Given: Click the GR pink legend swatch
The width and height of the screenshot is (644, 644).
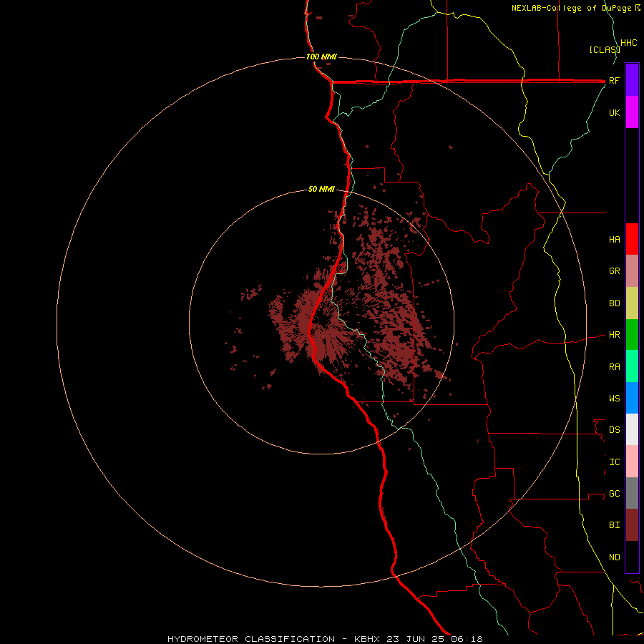Looking at the screenshot, I should tap(632, 271).
